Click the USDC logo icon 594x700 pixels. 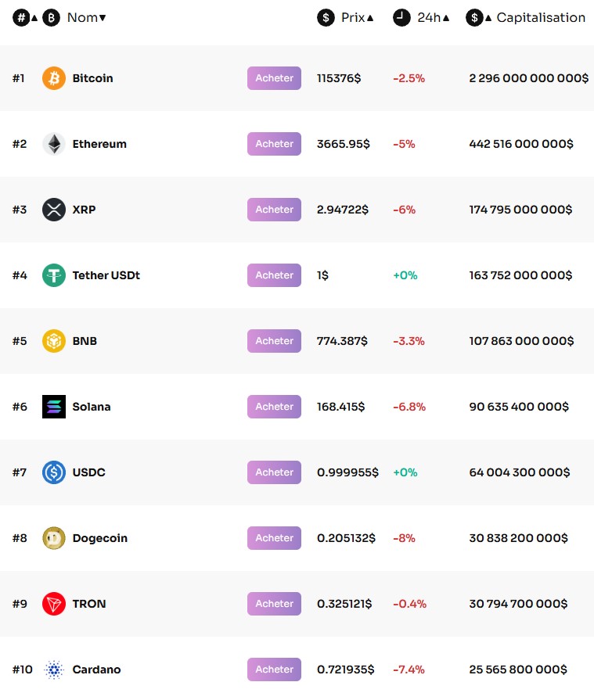(54, 472)
